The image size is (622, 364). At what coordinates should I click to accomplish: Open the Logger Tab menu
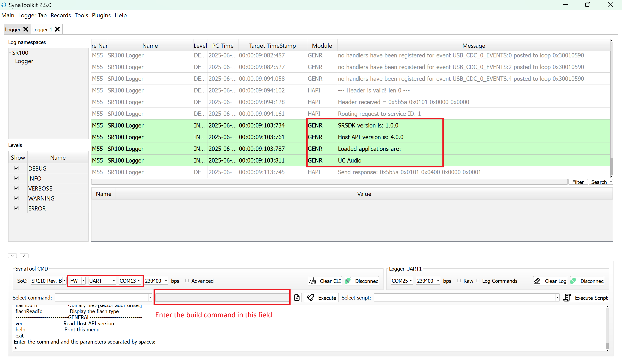[32, 15]
